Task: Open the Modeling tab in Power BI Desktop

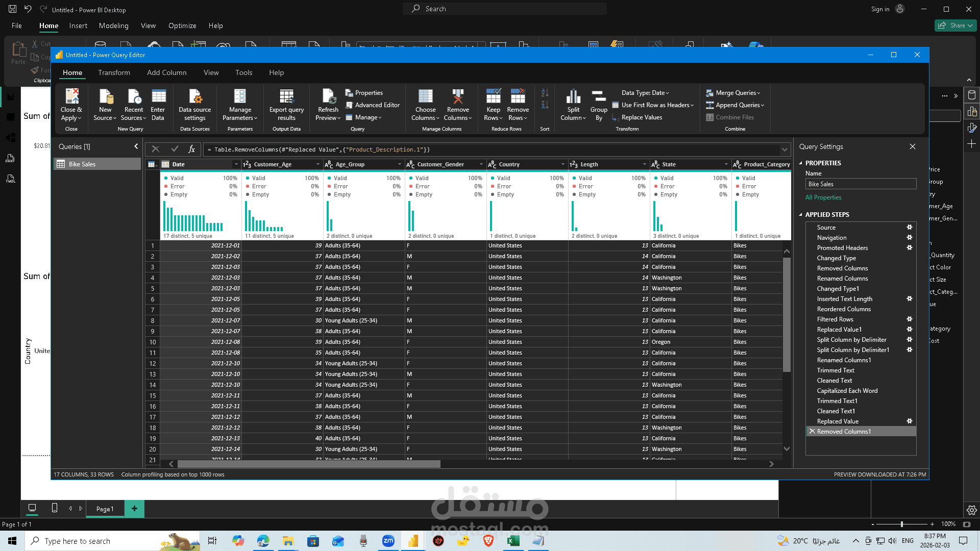Action: (x=114, y=26)
